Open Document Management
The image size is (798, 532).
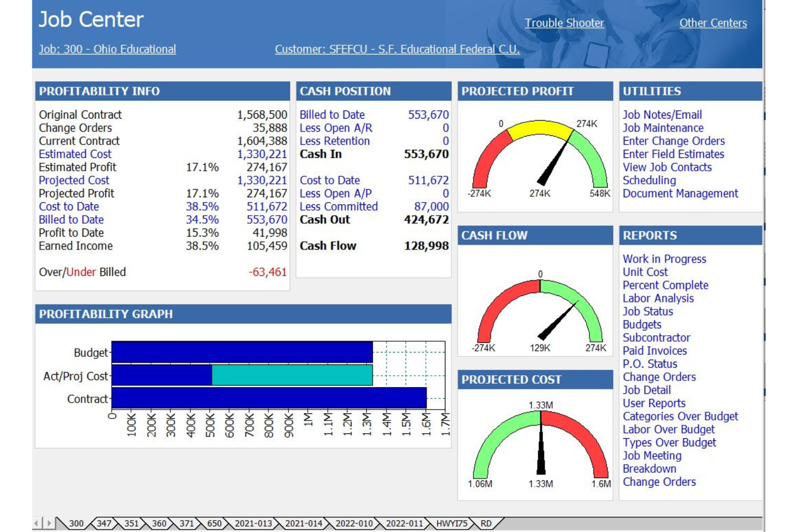680,194
